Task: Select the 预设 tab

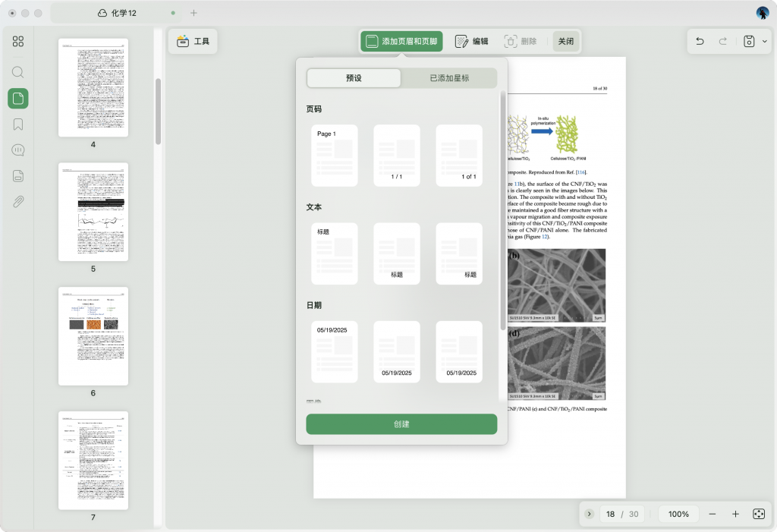Action: pos(354,78)
